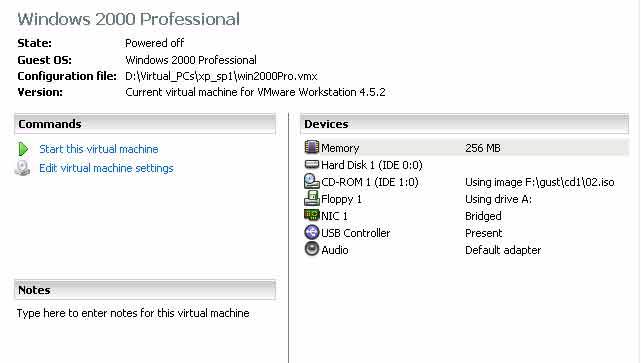The image size is (641, 363).
Task: Select Audio Default adapter value
Action: 503,250
